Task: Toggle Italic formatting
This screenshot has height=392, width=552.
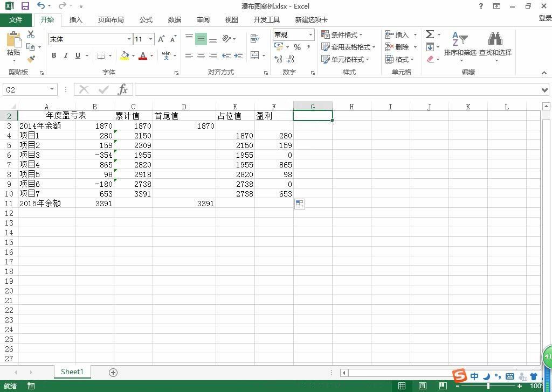Action: (66, 55)
